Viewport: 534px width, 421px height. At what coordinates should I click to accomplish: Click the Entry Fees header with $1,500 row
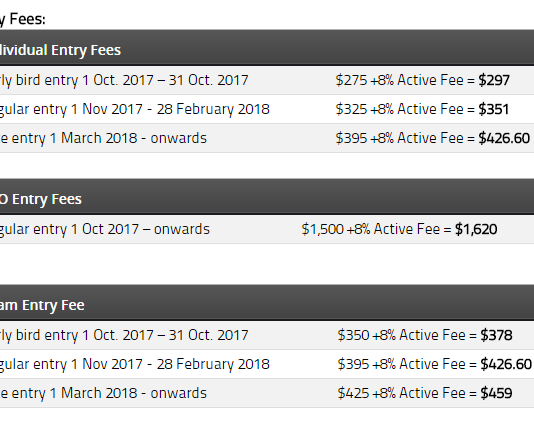(267, 197)
